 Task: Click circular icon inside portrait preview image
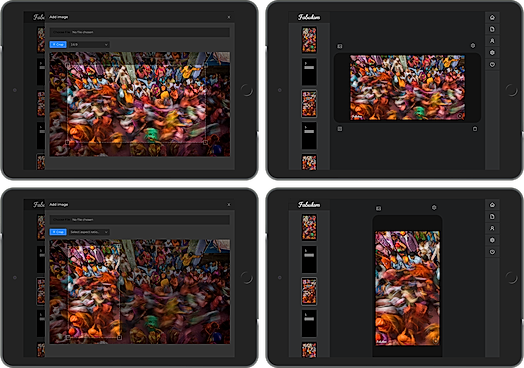[x=435, y=341]
